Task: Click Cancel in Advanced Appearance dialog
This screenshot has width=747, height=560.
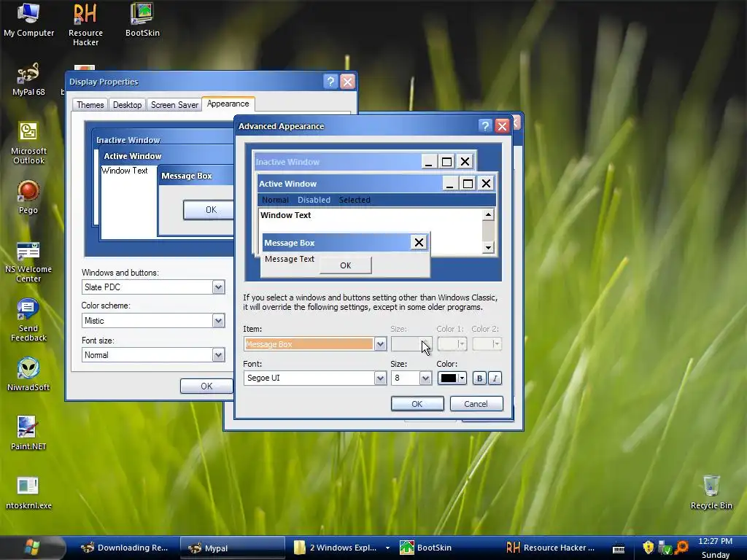Action: pos(476,404)
